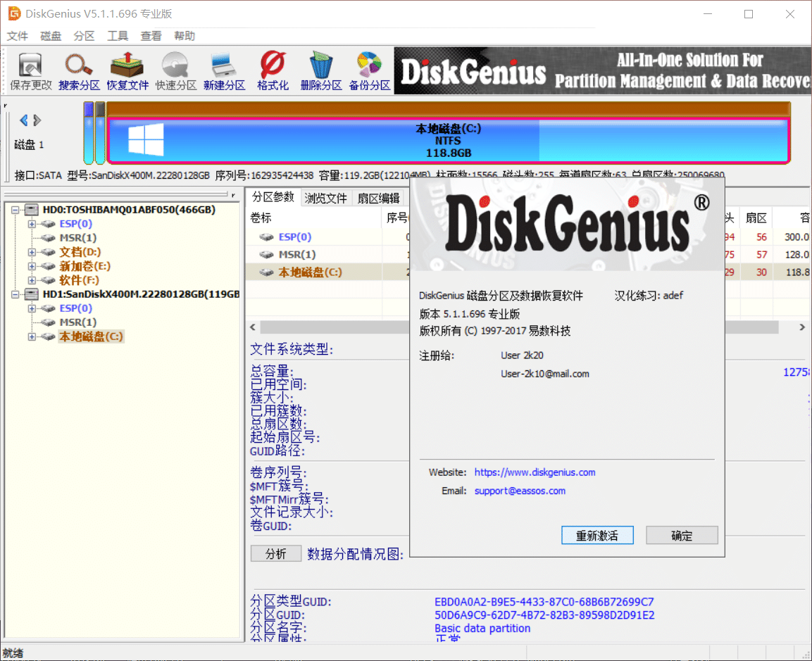Viewport: 812px width, 661px height.
Task: Select the small ESP partition bar segment
Action: (x=89, y=133)
